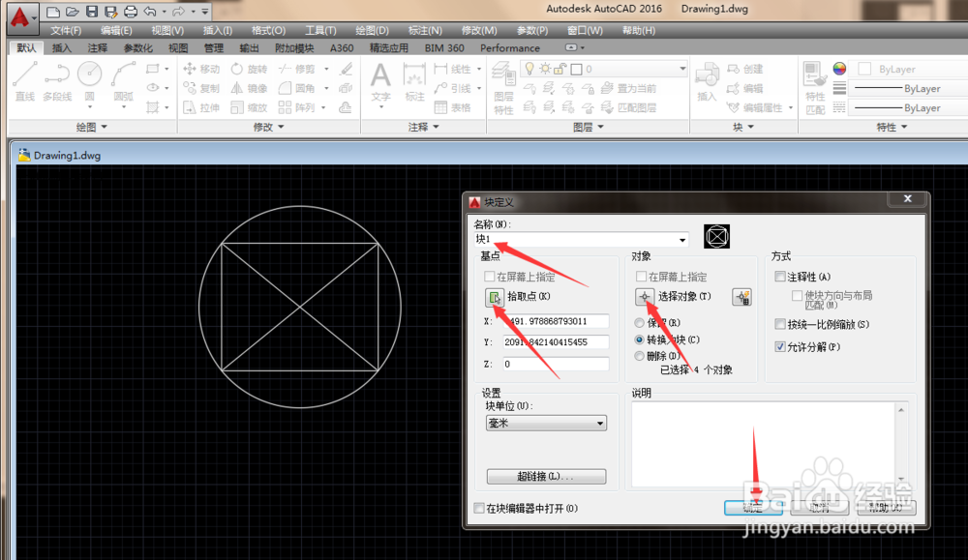Click the ByLayer color swatch box
Screen dimensions: 968x560
[864, 69]
